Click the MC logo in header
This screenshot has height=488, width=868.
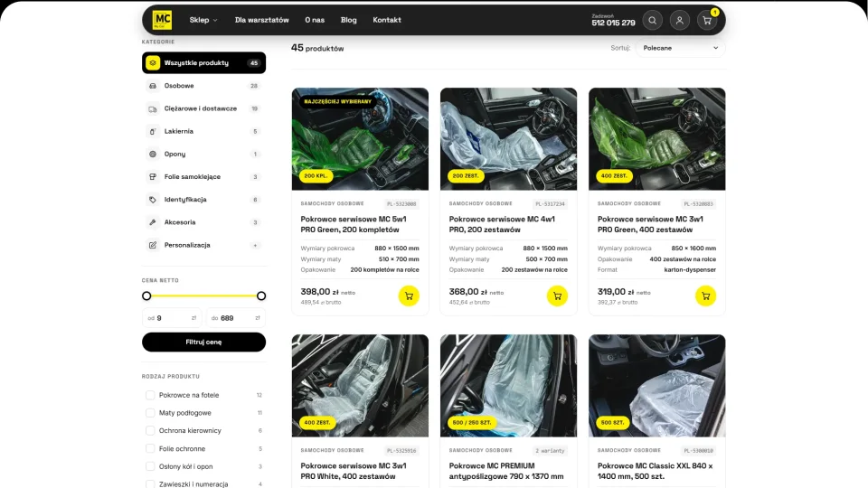click(162, 20)
